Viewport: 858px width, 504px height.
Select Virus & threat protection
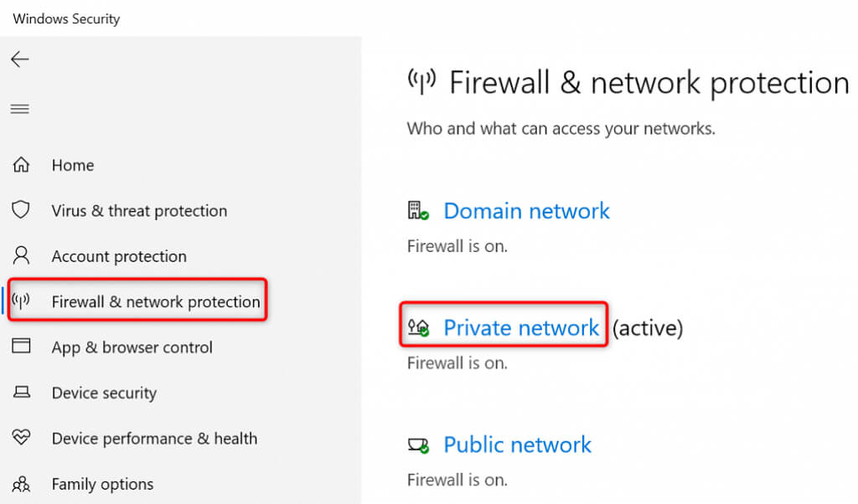click(139, 210)
